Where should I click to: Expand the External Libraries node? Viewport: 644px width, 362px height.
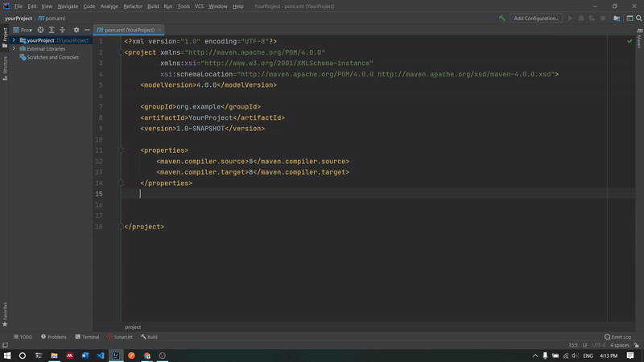coord(14,49)
